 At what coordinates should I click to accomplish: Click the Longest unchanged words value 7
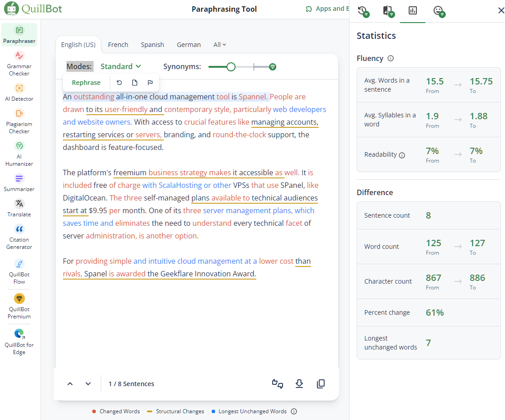click(x=428, y=343)
